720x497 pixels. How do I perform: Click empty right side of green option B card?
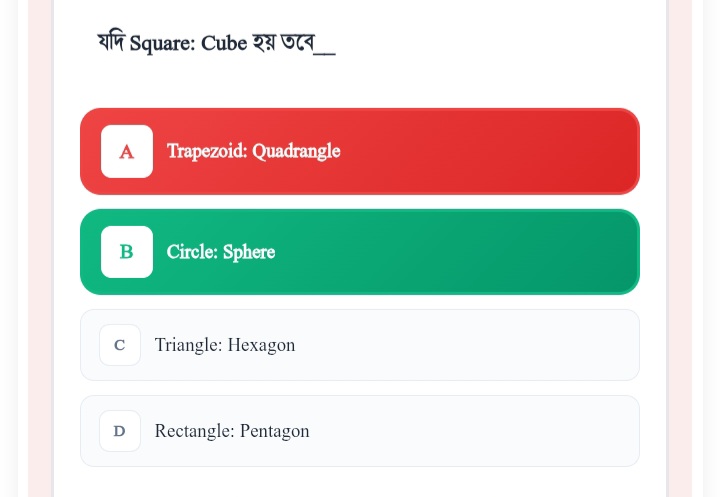pos(500,252)
